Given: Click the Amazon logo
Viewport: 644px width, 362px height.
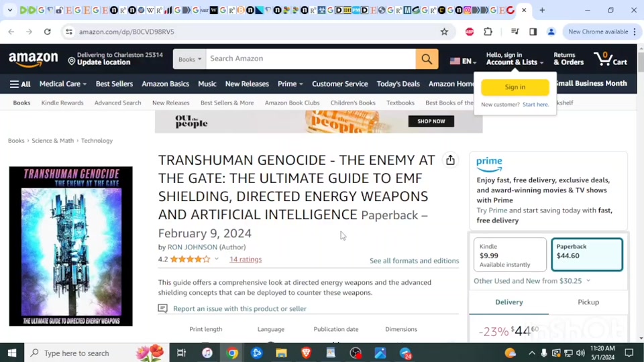Looking at the screenshot, I should click(33, 60).
